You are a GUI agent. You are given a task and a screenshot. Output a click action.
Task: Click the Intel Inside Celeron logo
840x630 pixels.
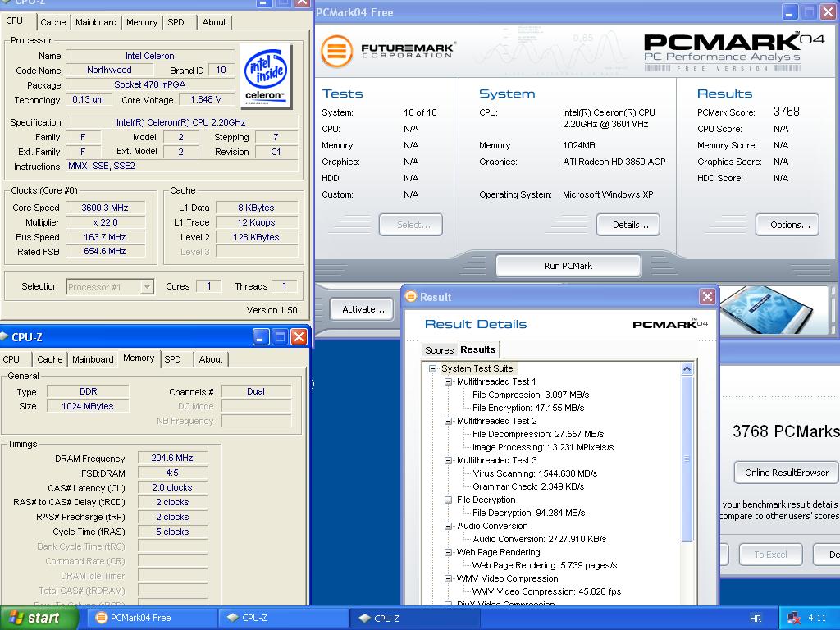[x=266, y=75]
